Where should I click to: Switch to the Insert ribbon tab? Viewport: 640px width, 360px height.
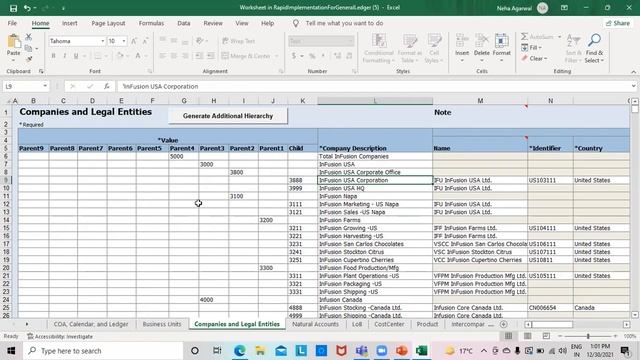tap(69, 23)
